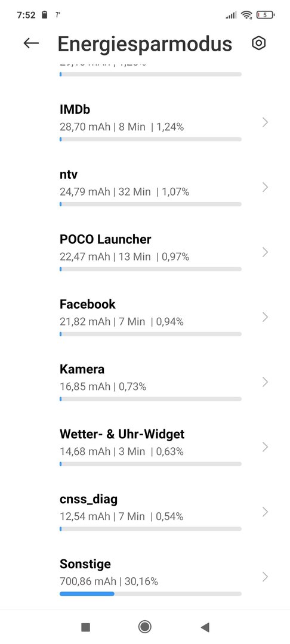Open POCO Launcher details via chevron
This screenshot has height=644, width=290.
(x=265, y=252)
